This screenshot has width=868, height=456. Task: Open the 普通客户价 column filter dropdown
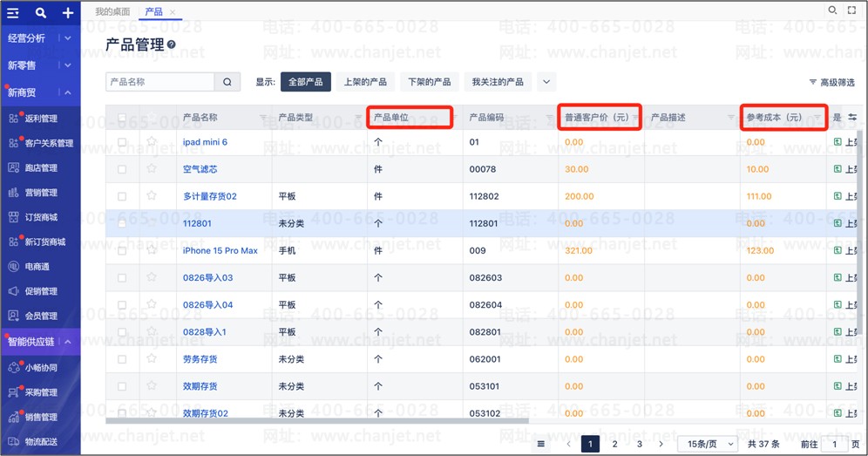[635, 118]
